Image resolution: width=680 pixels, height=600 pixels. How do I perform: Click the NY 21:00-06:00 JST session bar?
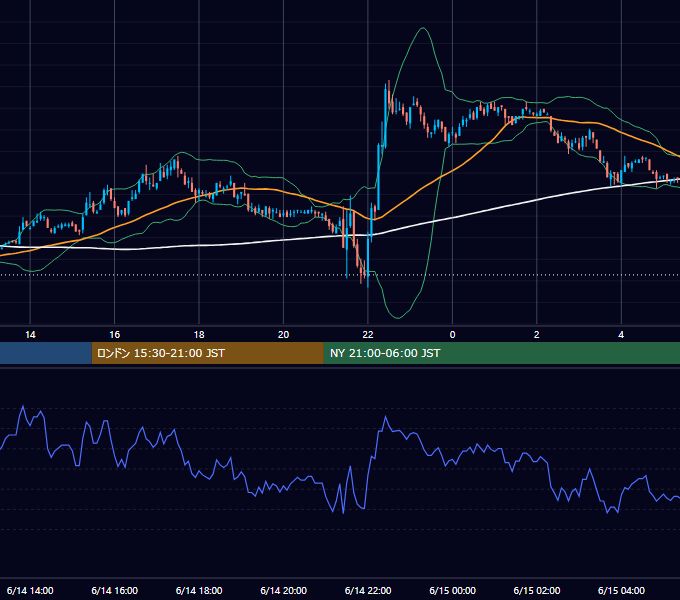502,353
